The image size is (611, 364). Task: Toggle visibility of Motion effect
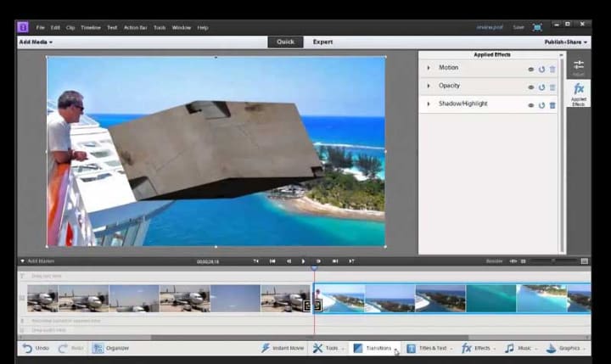[531, 70]
